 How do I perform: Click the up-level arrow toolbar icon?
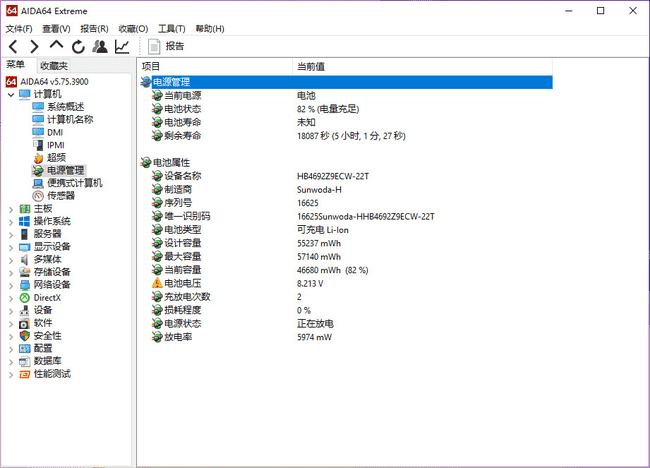point(56,45)
